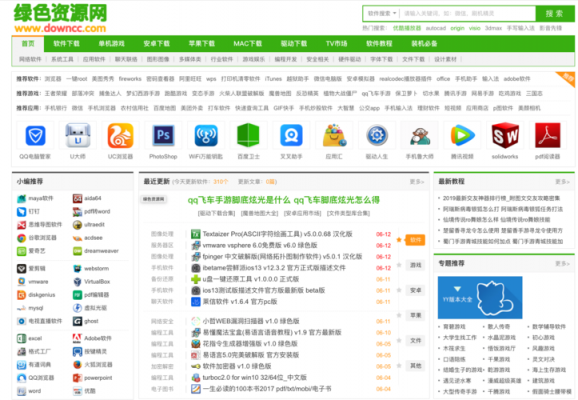Image resolution: width=578 pixels, height=400 pixels.
Task: Select the 首页 navigation tab
Action: [28, 44]
